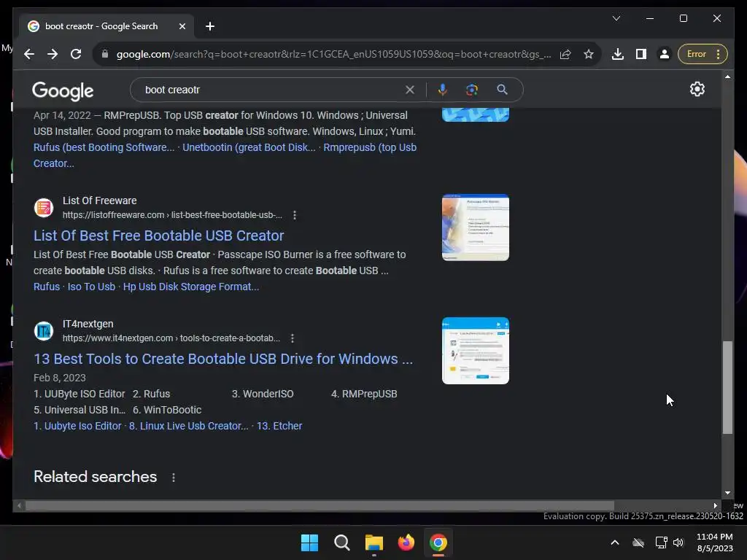
Task: Open the Chrome profile avatar icon
Action: point(664,54)
